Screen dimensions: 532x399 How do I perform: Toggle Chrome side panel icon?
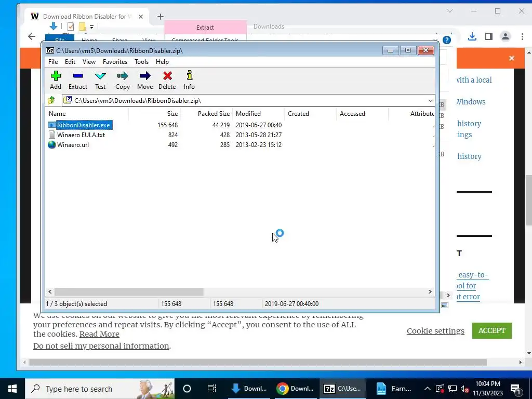point(488,36)
